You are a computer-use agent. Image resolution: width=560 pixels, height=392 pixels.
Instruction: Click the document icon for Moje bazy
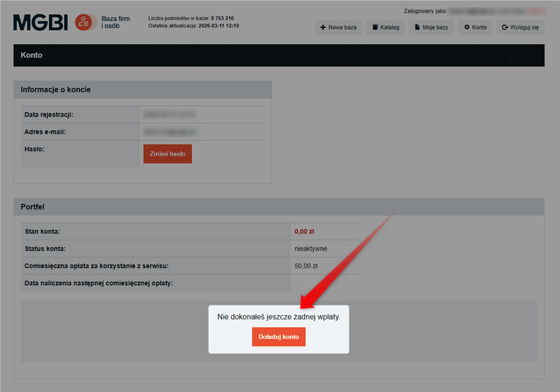(416, 28)
